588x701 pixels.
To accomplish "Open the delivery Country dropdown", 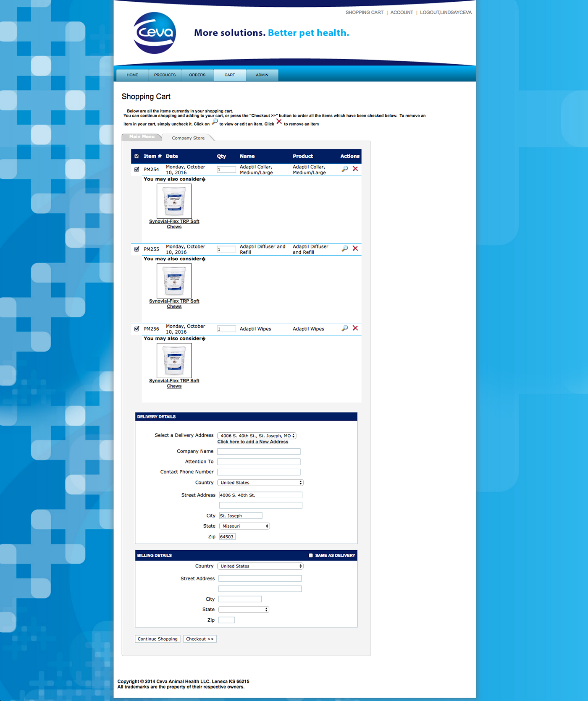I will pos(260,483).
